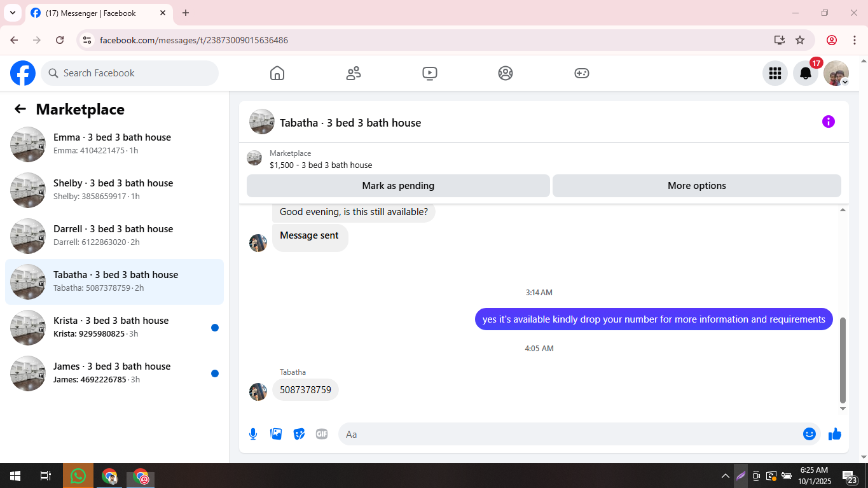868x488 pixels.
Task: Open the Chrome profile icon
Action: tap(832, 40)
